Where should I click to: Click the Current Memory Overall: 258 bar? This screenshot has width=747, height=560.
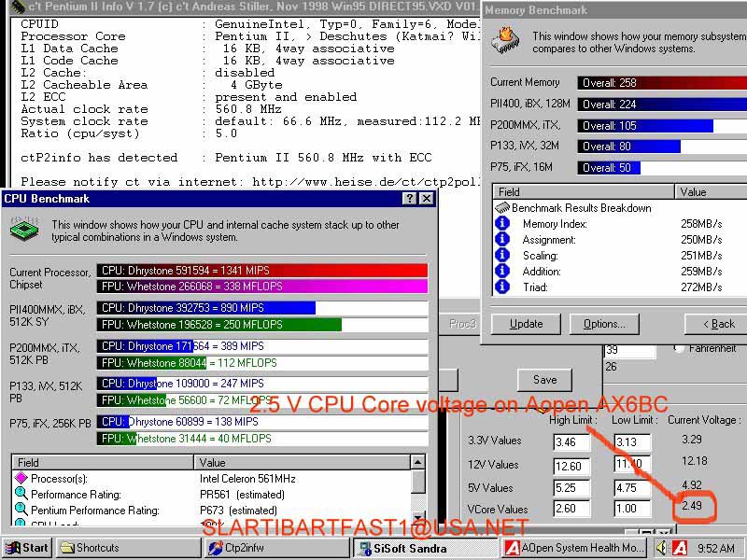(x=662, y=83)
